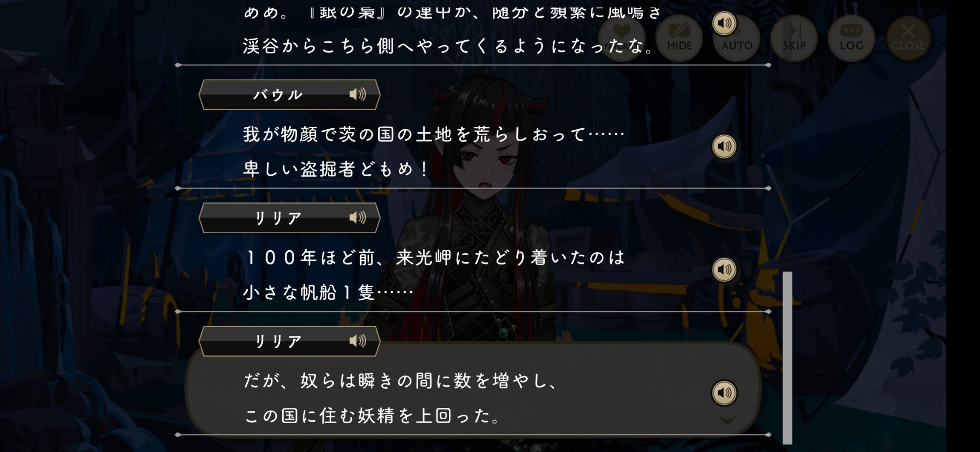Skip the story with SKIP button
The width and height of the screenshot is (980, 452).
794,38
